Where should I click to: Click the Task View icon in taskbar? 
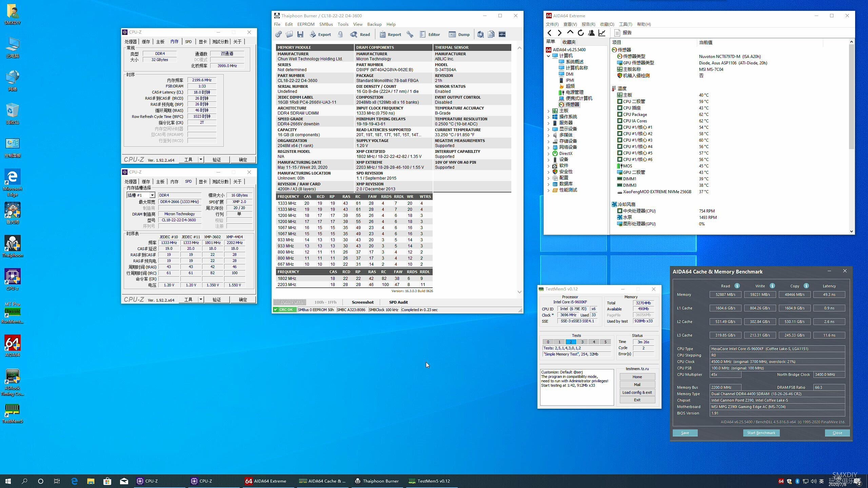pos(57,481)
